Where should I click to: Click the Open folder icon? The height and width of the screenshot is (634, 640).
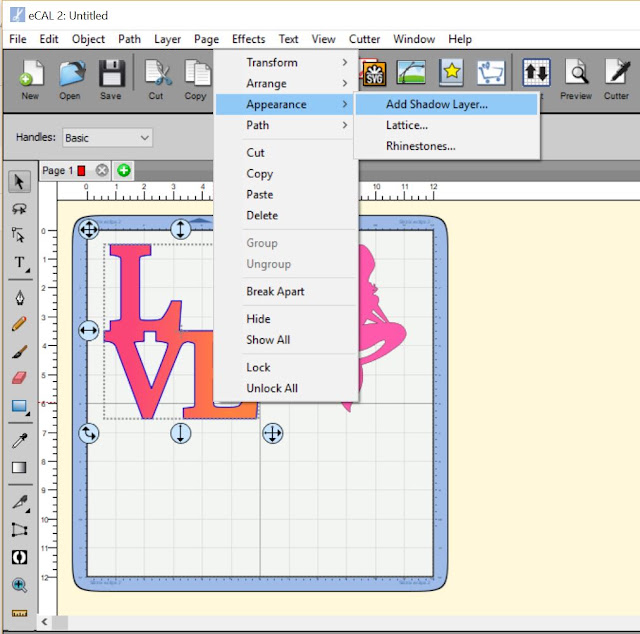[x=71, y=73]
